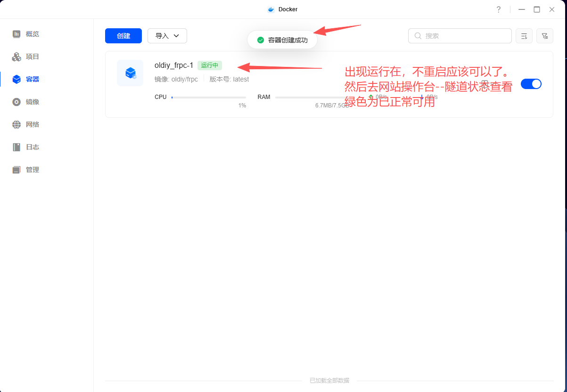Click the Images (镜像) disc icon
Image resolution: width=567 pixels, height=392 pixels.
[x=16, y=102]
